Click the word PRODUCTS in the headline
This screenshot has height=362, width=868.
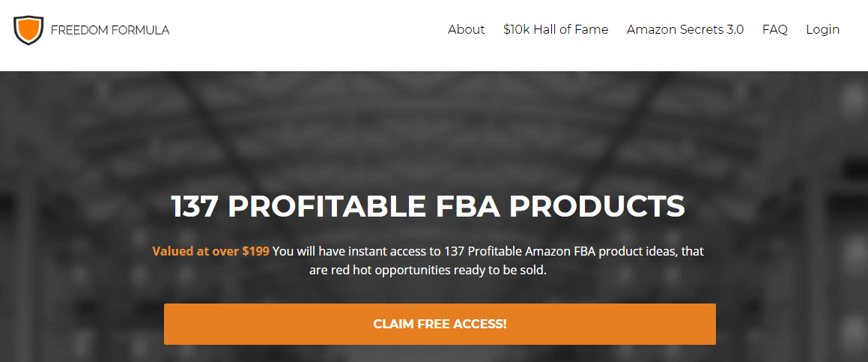pos(598,206)
